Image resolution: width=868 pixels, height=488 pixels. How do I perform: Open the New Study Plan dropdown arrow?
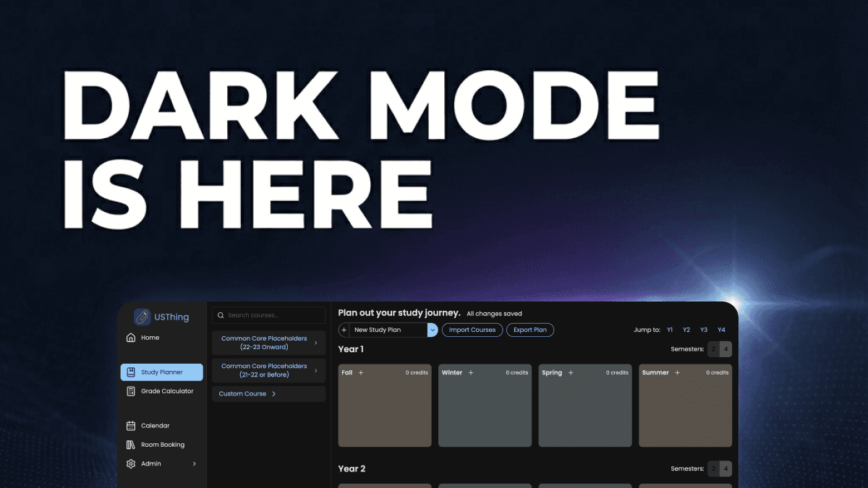click(x=433, y=330)
